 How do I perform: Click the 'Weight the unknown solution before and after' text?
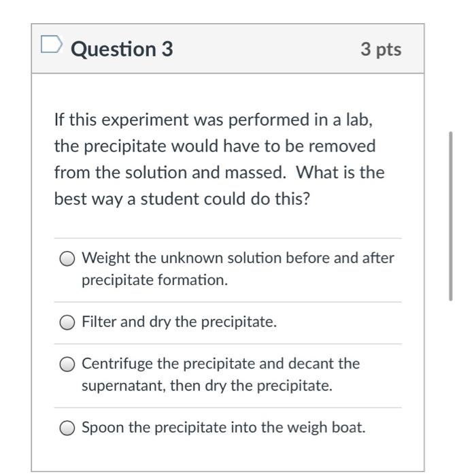pos(238,258)
